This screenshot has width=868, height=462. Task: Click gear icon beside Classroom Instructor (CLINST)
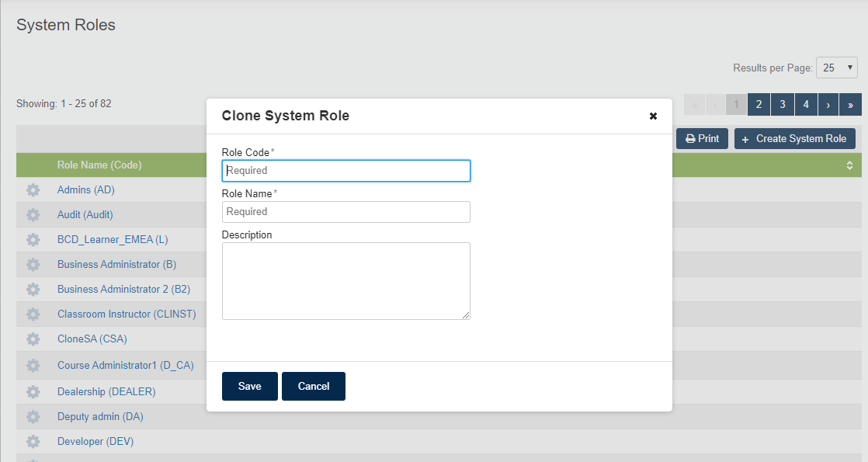(33, 314)
